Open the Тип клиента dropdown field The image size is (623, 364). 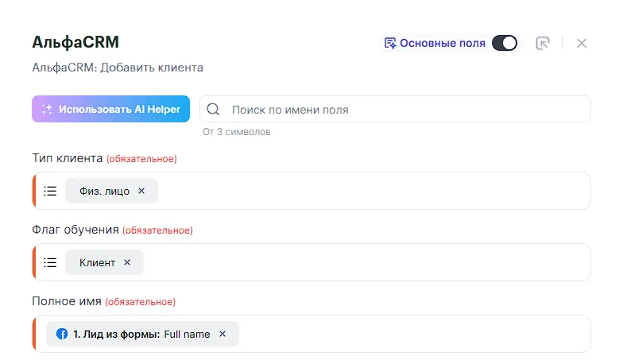[x=373, y=191]
